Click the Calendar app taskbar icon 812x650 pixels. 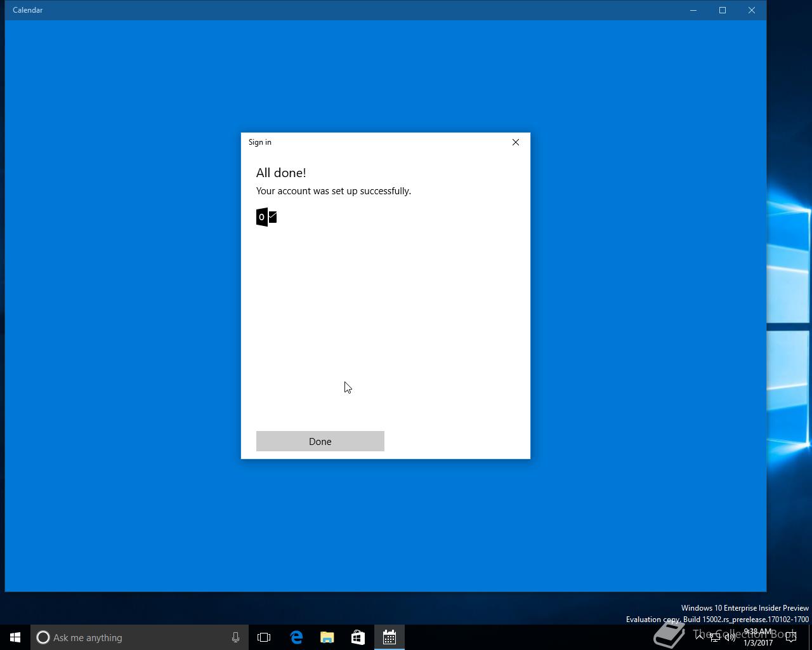click(390, 637)
